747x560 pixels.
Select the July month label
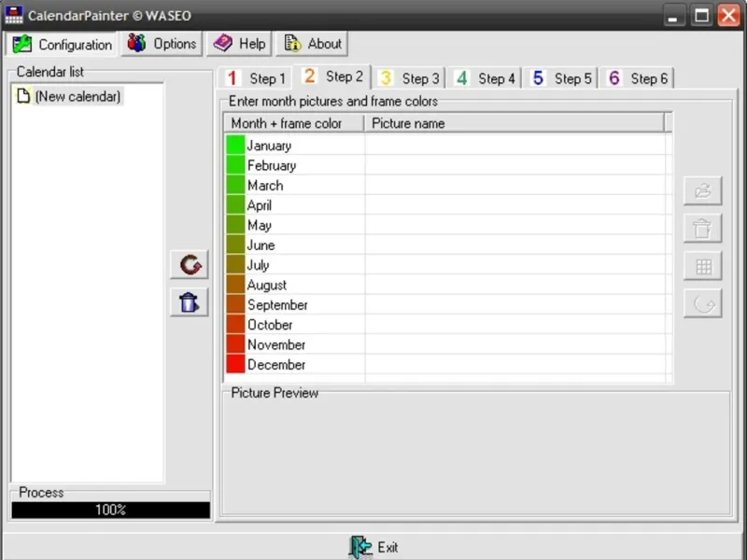point(259,266)
